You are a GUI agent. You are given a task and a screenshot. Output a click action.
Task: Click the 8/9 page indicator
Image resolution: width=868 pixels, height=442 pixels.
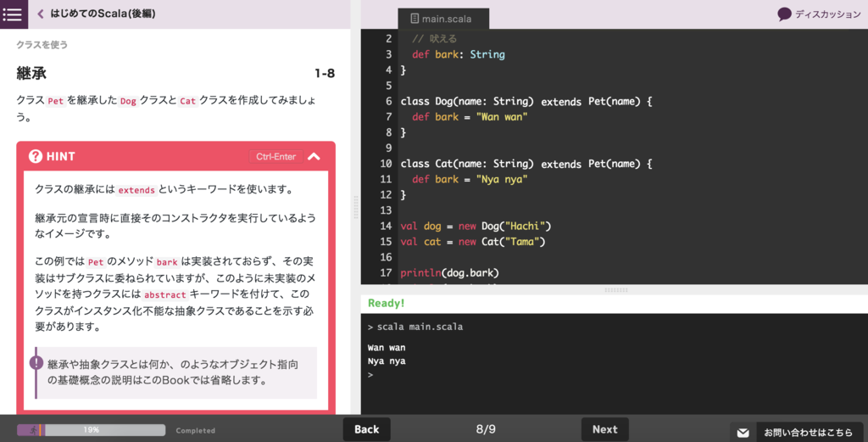coord(486,429)
